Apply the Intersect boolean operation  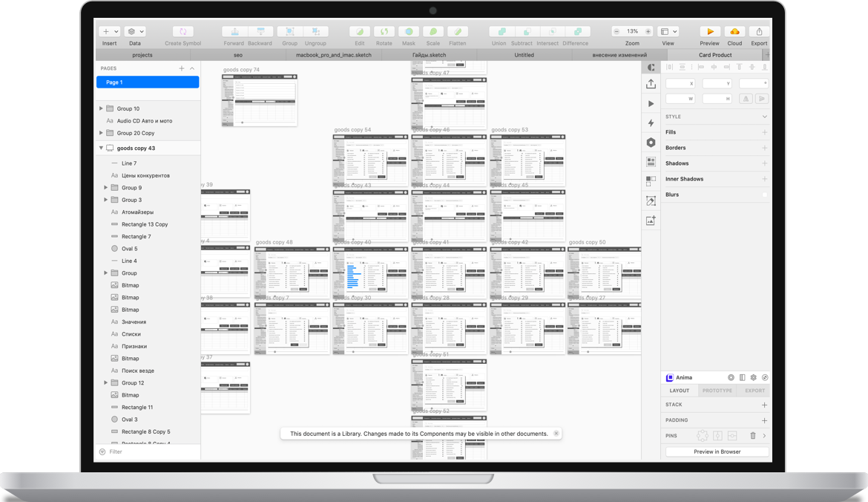[553, 32]
